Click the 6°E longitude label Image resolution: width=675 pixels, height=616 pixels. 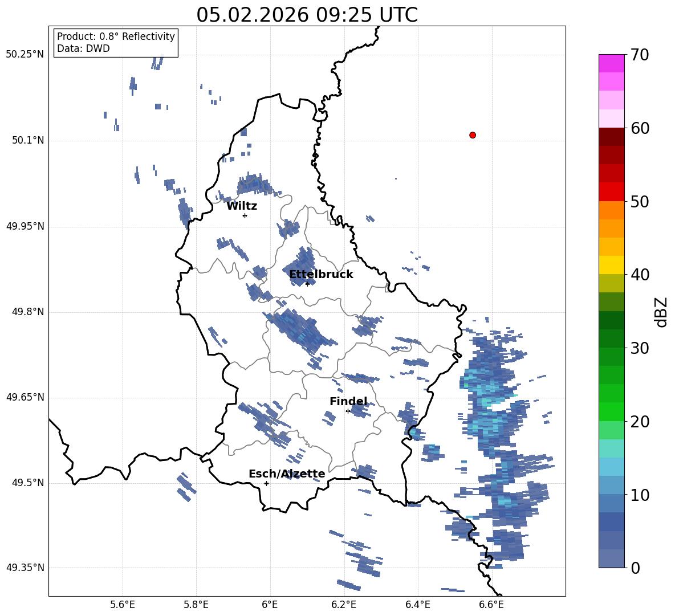coord(270,605)
